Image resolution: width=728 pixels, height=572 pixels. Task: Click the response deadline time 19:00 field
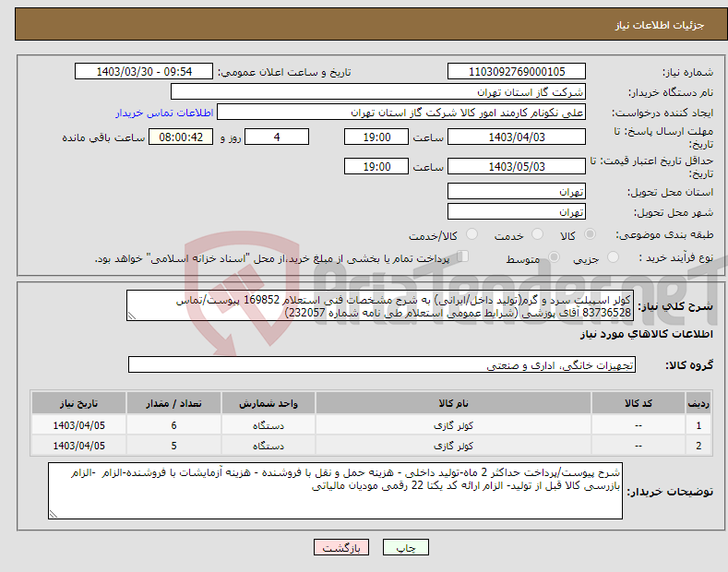[376, 137]
